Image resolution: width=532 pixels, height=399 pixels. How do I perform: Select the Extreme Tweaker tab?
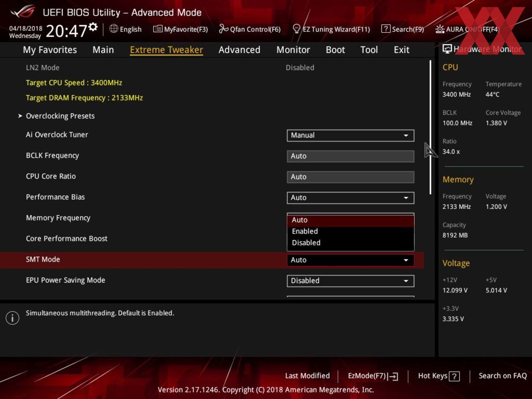[166, 50]
